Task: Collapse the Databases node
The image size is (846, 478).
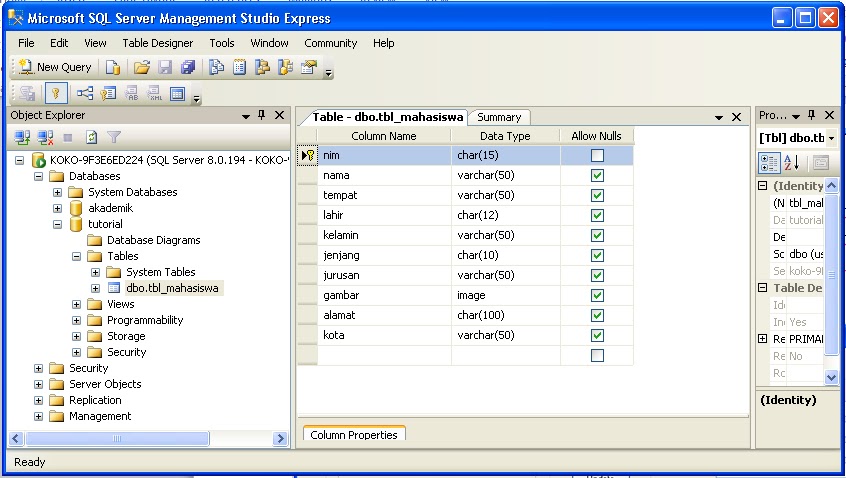Action: pyautogui.click(x=38, y=176)
